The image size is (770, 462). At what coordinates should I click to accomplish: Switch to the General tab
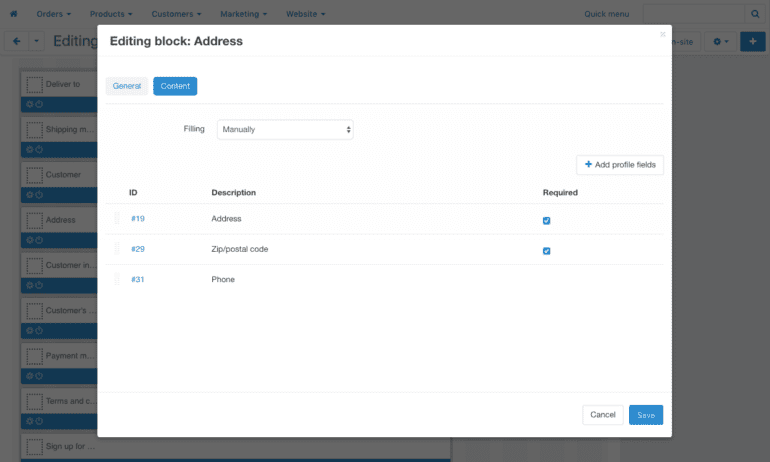click(x=126, y=86)
